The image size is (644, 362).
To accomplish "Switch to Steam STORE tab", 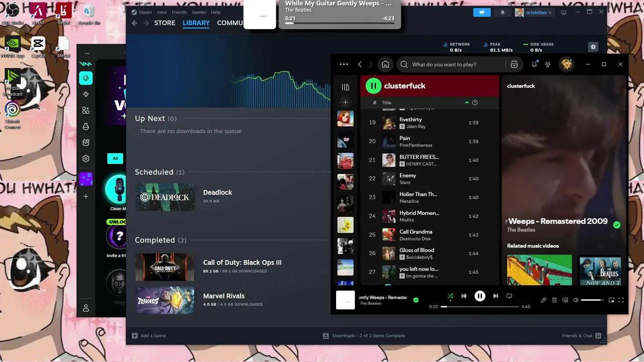I will [x=165, y=23].
